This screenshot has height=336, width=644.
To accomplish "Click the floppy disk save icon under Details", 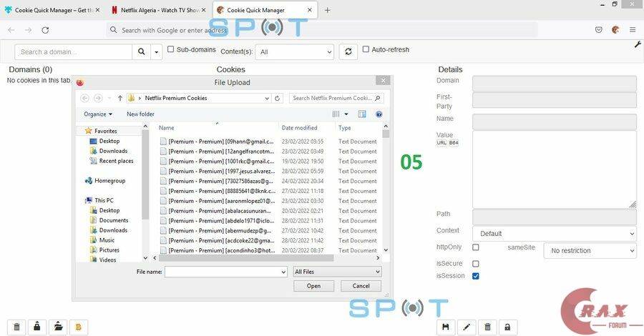I will pyautogui.click(x=446, y=327).
